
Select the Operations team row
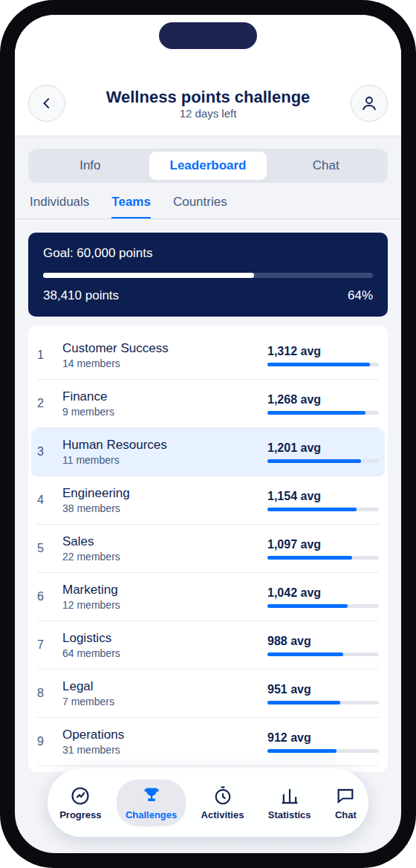[x=208, y=741]
